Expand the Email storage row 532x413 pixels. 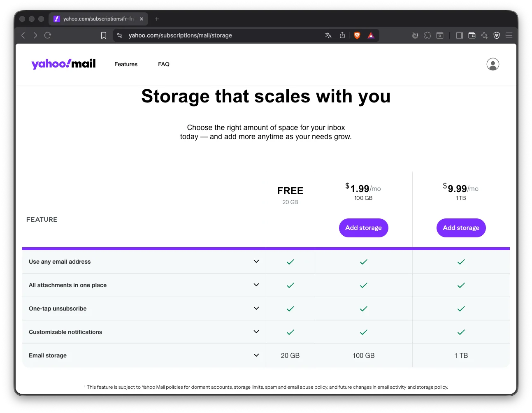pyautogui.click(x=256, y=355)
